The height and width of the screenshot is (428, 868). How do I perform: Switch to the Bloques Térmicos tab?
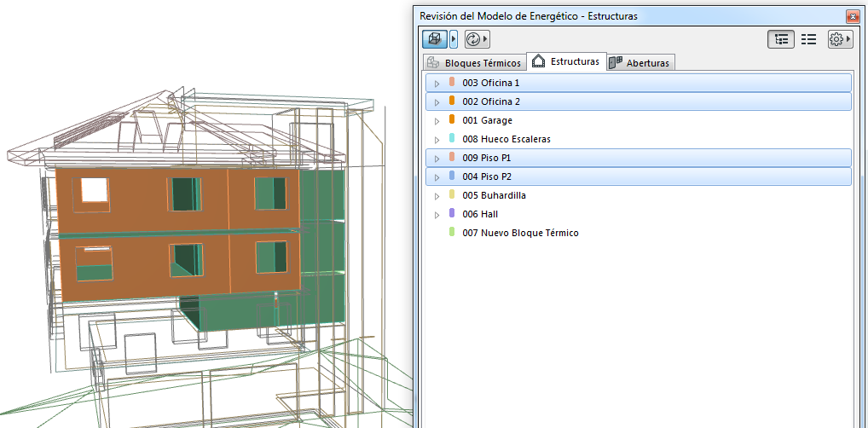[475, 63]
